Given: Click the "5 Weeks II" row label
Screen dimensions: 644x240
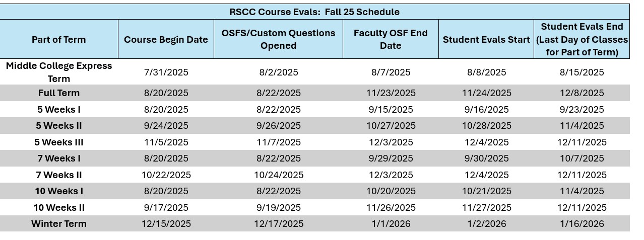Looking at the screenshot, I should (59, 126).
